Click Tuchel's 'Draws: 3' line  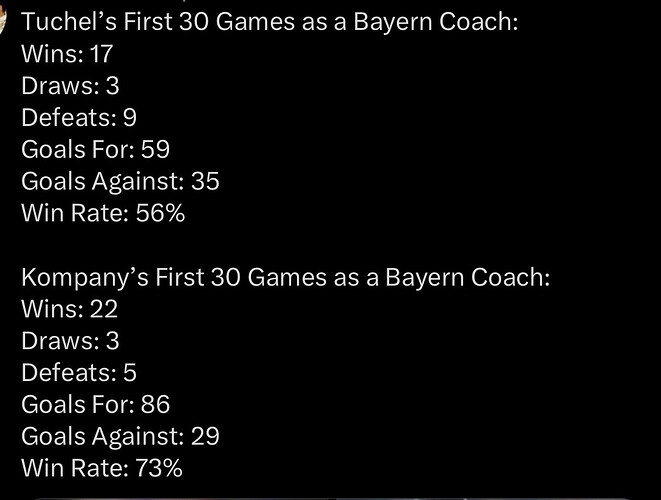click(70, 86)
